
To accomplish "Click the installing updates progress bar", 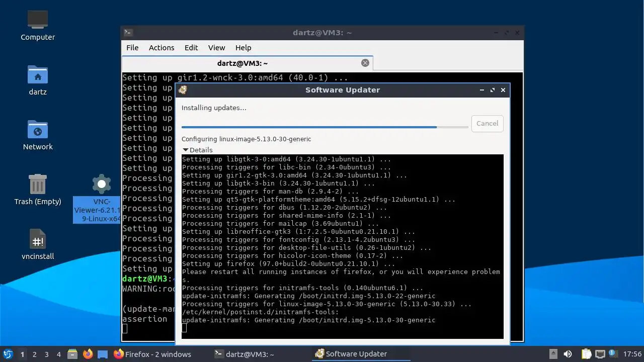I will click(325, 127).
